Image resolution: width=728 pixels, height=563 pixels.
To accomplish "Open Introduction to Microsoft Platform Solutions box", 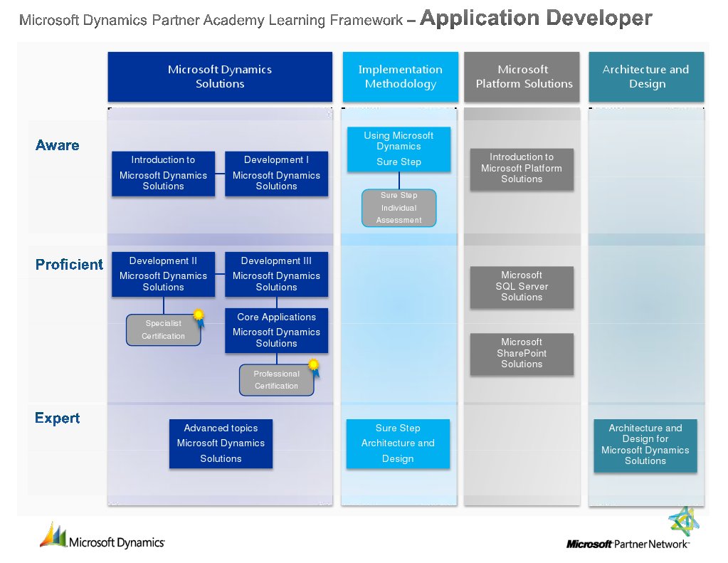I will (x=522, y=169).
